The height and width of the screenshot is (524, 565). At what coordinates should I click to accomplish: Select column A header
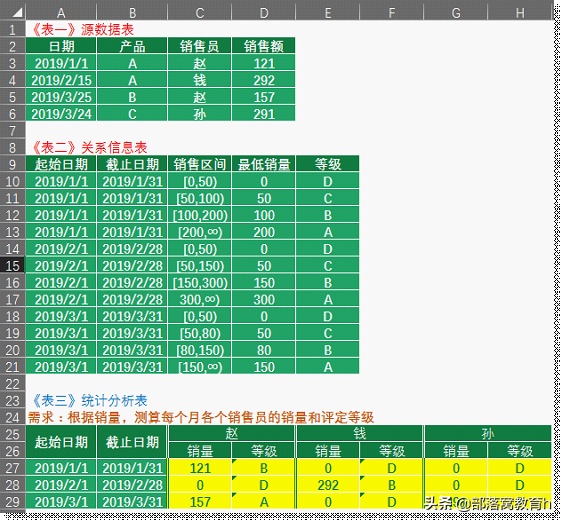click(61, 13)
